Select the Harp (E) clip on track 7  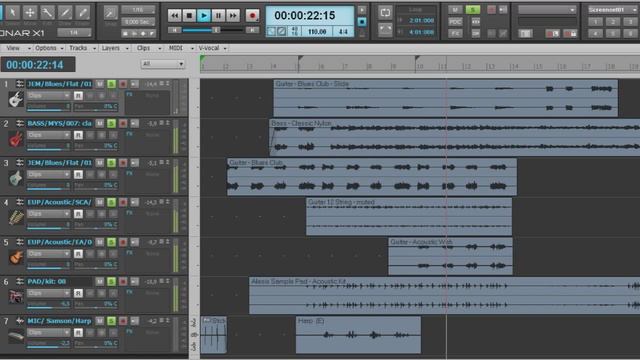coord(358,335)
